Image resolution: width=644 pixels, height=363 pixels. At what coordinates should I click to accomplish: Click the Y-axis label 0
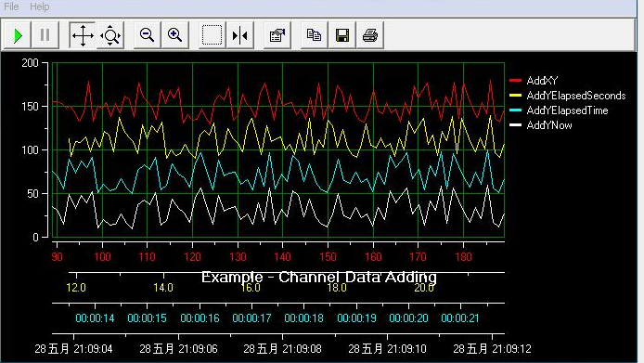[36, 238]
